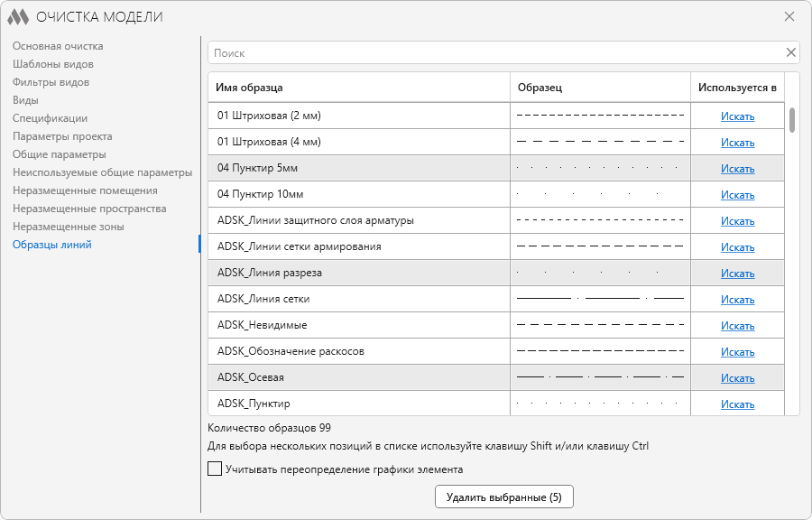Open Неиспользуемые общие параметры section
The width and height of the screenshot is (812, 520).
coord(103,172)
